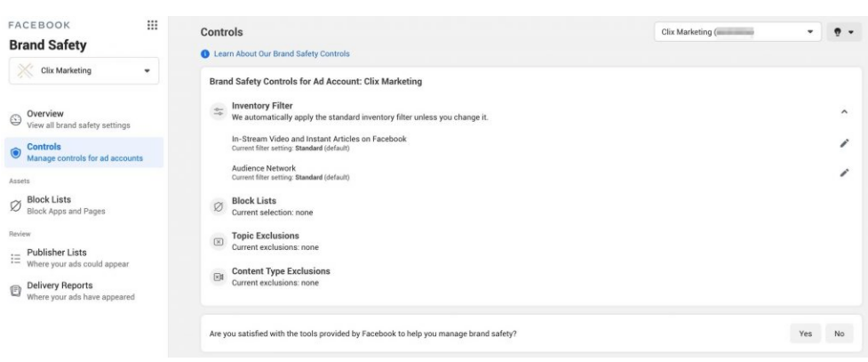Open the nine-dot apps grid menu
Viewport: 868px width, 362px height.
(152, 26)
